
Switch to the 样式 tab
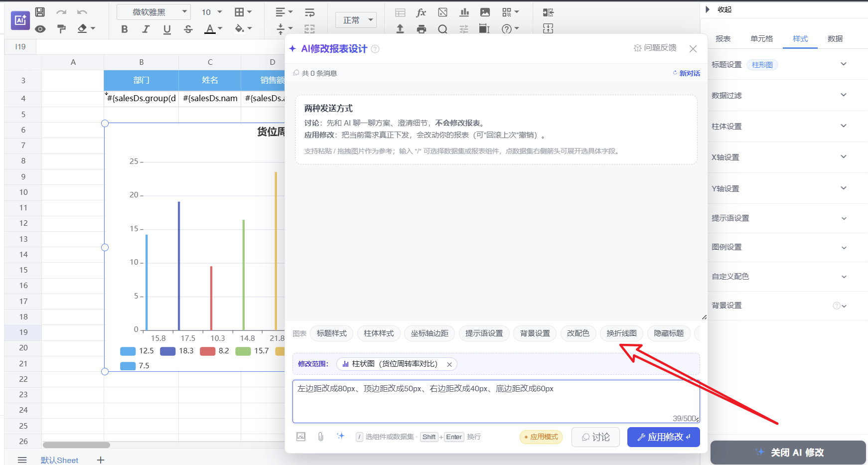[800, 39]
